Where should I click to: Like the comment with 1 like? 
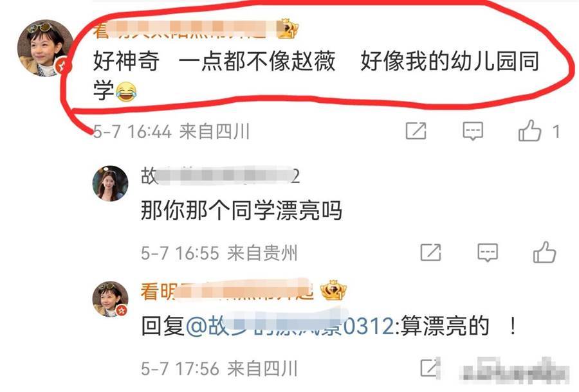(x=530, y=130)
